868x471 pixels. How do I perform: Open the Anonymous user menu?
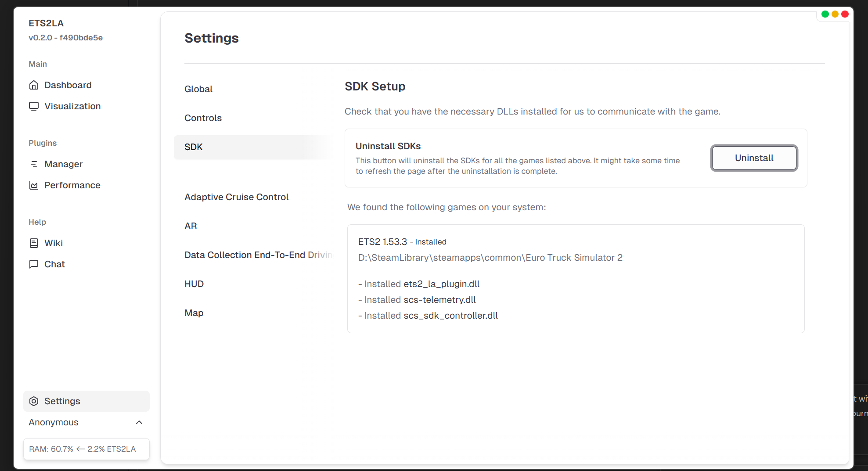point(54,422)
